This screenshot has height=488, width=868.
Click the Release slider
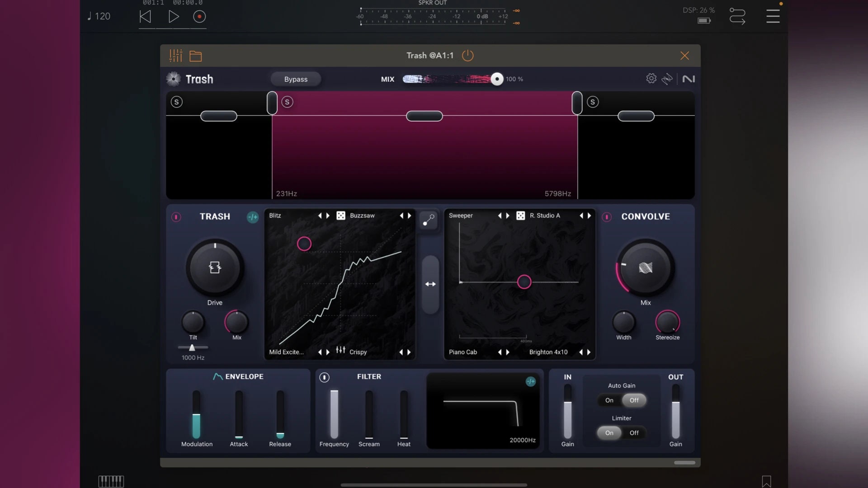[280, 414]
